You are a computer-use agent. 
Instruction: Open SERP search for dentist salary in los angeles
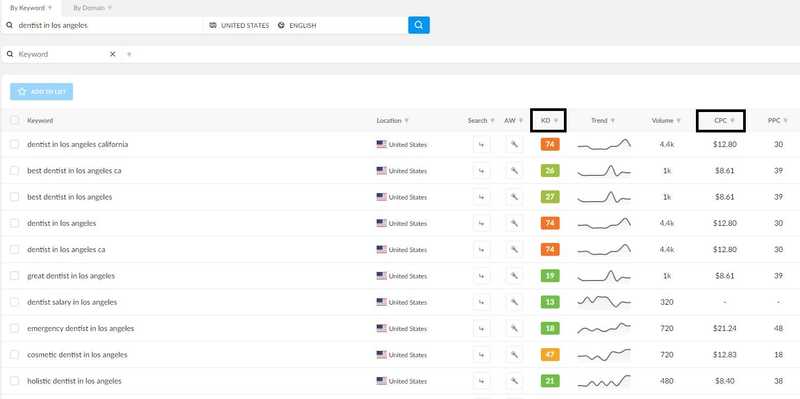(481, 302)
